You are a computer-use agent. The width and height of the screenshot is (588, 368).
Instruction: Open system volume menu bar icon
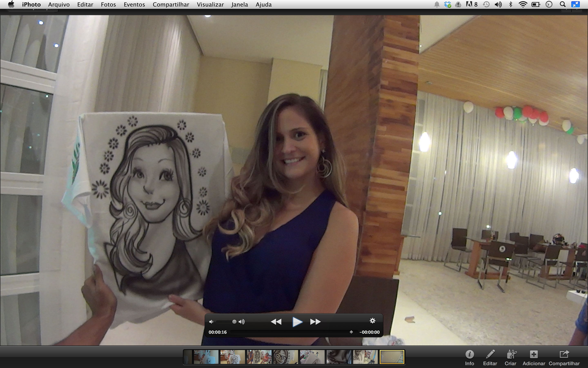(x=498, y=4)
